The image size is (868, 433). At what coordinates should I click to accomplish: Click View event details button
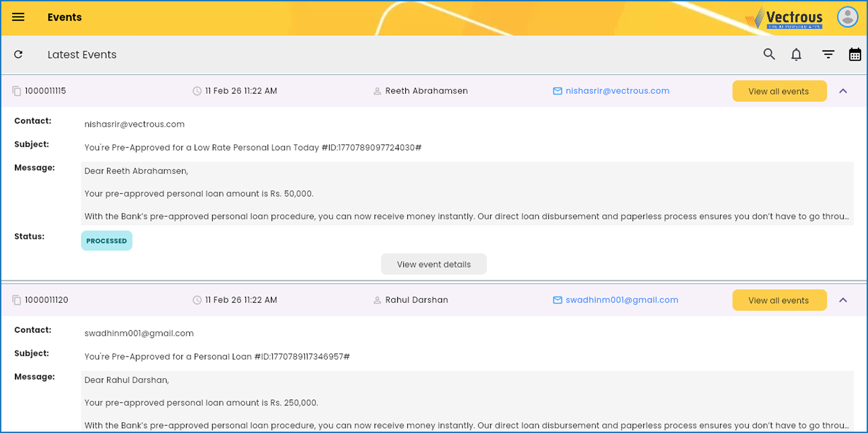pos(433,264)
